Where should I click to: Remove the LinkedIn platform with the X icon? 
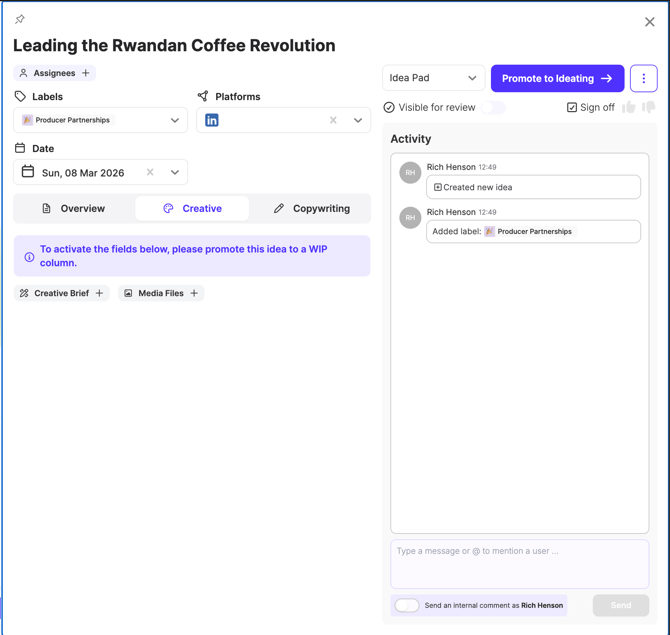point(333,120)
